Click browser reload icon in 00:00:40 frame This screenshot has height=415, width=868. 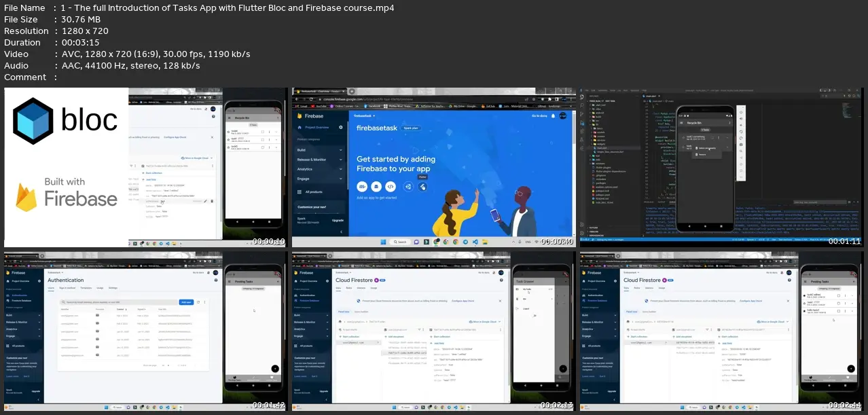tap(311, 99)
